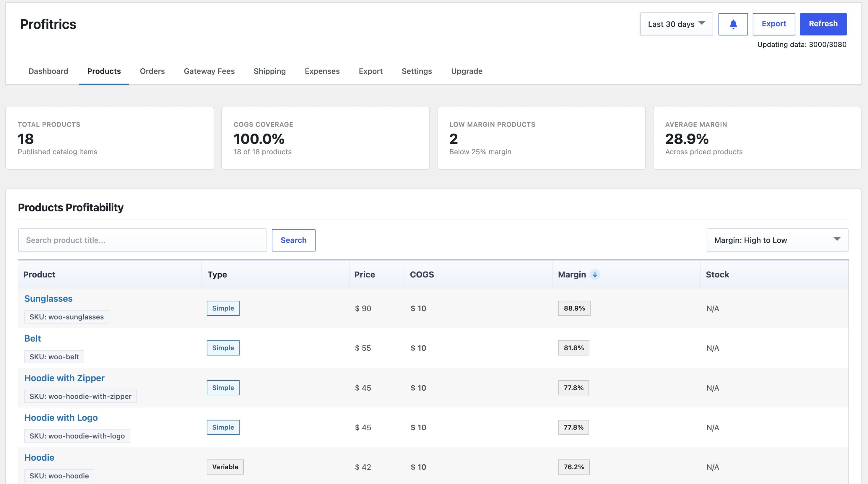Switch to the Expenses tab
868x484 pixels.
point(322,71)
